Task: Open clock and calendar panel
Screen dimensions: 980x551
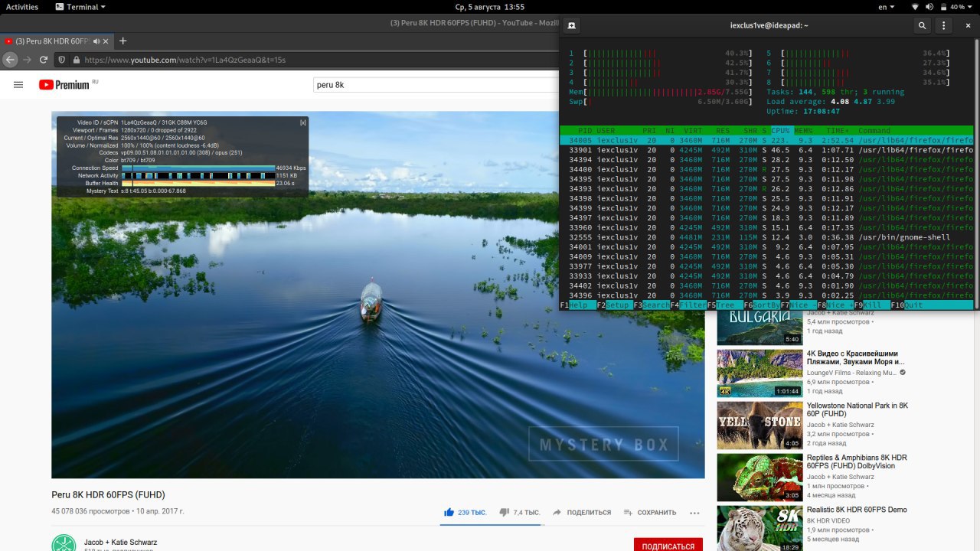Action: 489,7
